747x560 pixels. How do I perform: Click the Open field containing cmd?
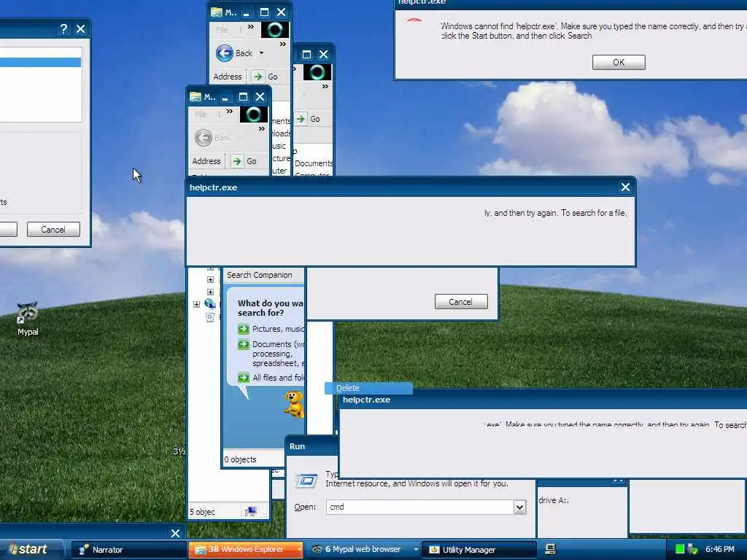pyautogui.click(x=420, y=507)
